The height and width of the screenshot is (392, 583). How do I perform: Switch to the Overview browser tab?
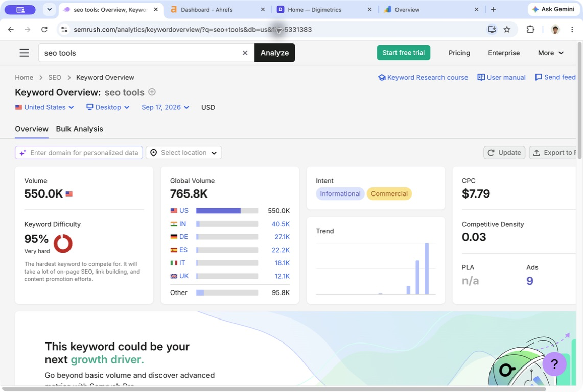431,10
